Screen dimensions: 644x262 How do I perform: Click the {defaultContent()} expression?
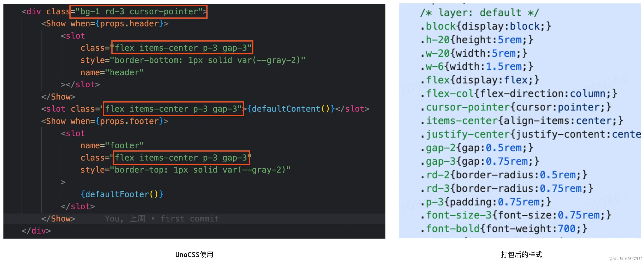pos(291,109)
